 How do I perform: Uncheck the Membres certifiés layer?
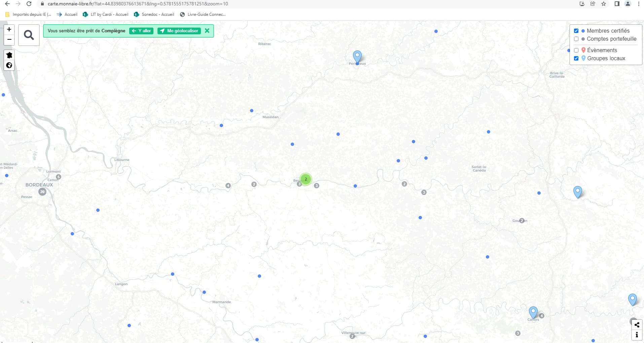[576, 31]
